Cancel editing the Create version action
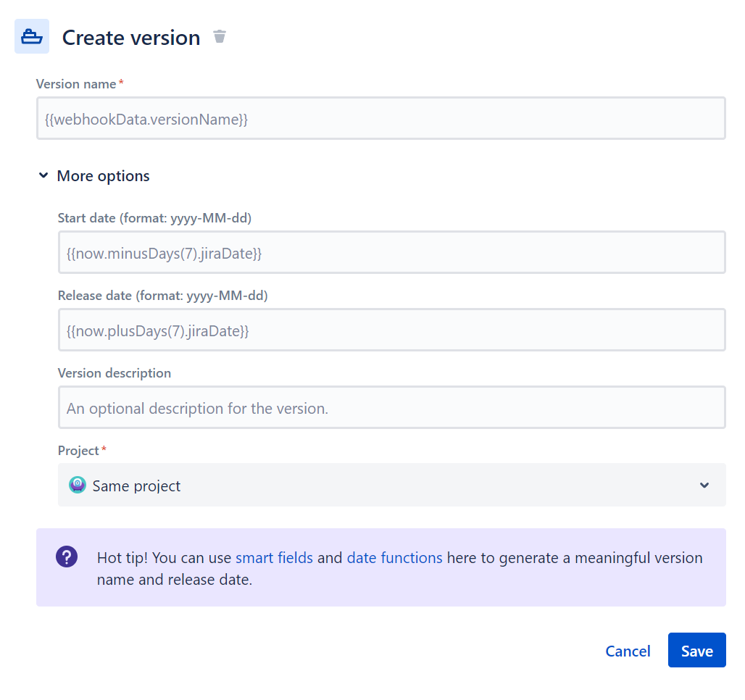The width and height of the screenshot is (745, 700). click(x=628, y=651)
